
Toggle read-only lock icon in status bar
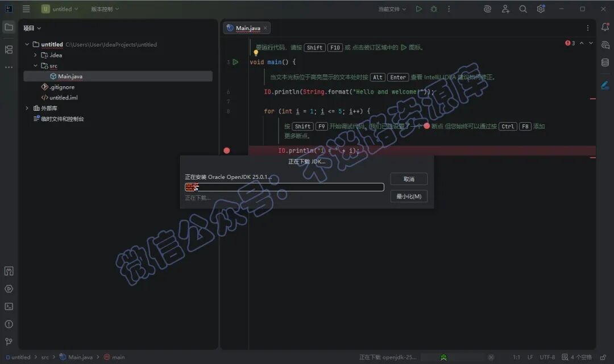coord(603,357)
